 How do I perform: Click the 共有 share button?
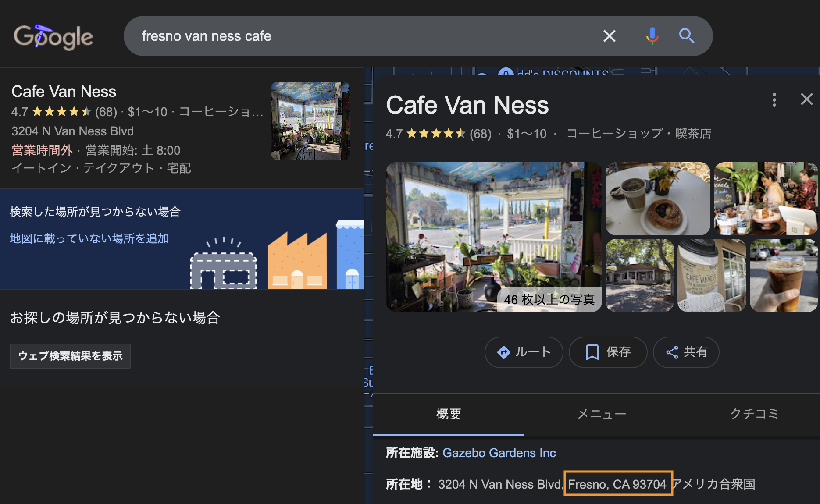click(686, 352)
